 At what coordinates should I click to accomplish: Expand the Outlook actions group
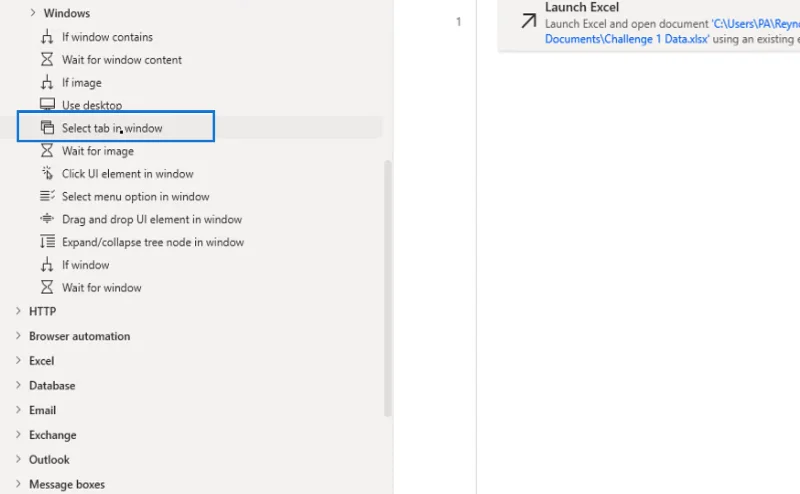point(18,459)
